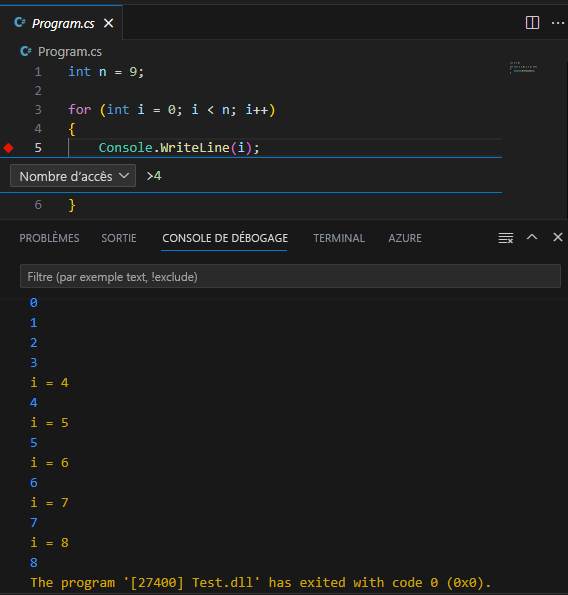The height and width of the screenshot is (595, 568).
Task: Open the Nombre d'accès dropdown
Action: pyautogui.click(x=73, y=176)
